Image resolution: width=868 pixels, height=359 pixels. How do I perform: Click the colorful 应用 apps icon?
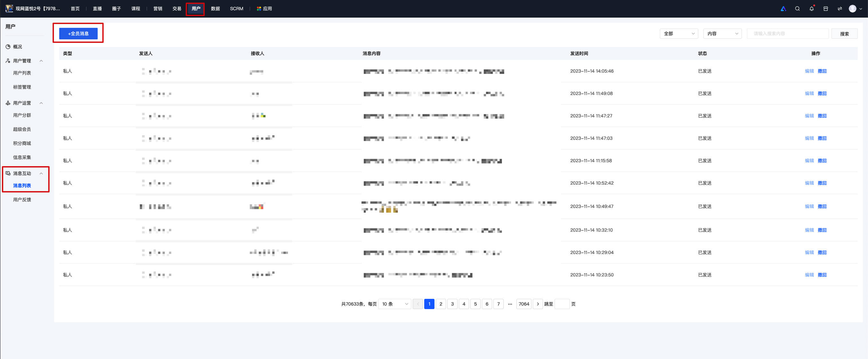tap(259, 9)
